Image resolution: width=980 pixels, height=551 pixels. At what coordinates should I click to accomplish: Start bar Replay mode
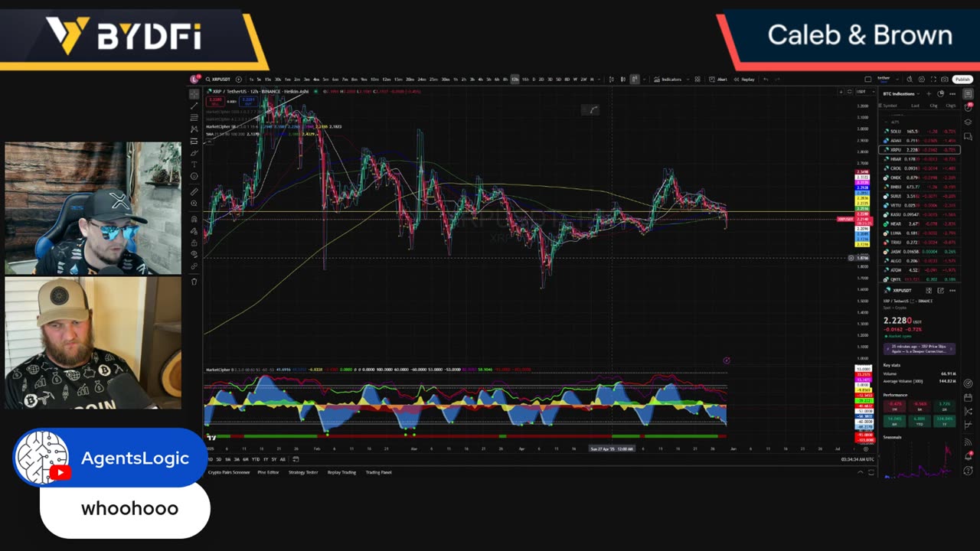[x=744, y=79]
